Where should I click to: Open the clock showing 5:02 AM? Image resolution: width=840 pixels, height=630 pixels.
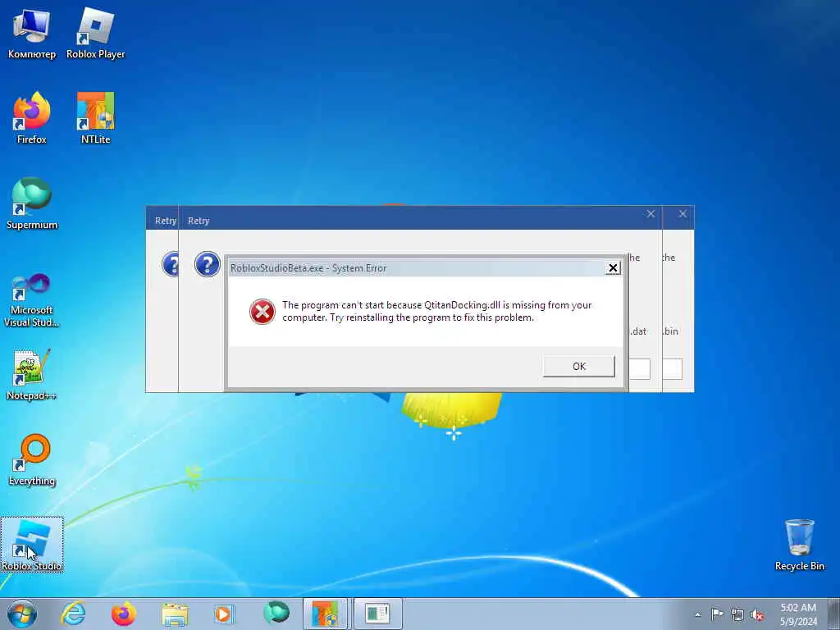798,614
